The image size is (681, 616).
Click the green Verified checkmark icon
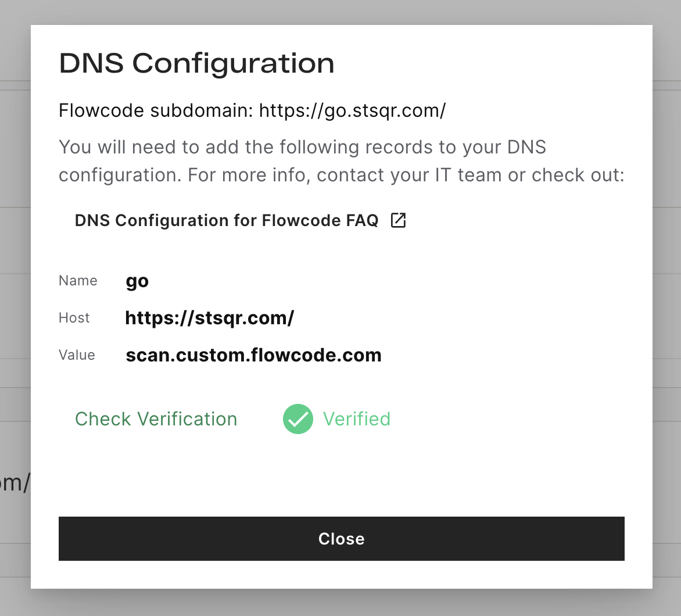298,419
